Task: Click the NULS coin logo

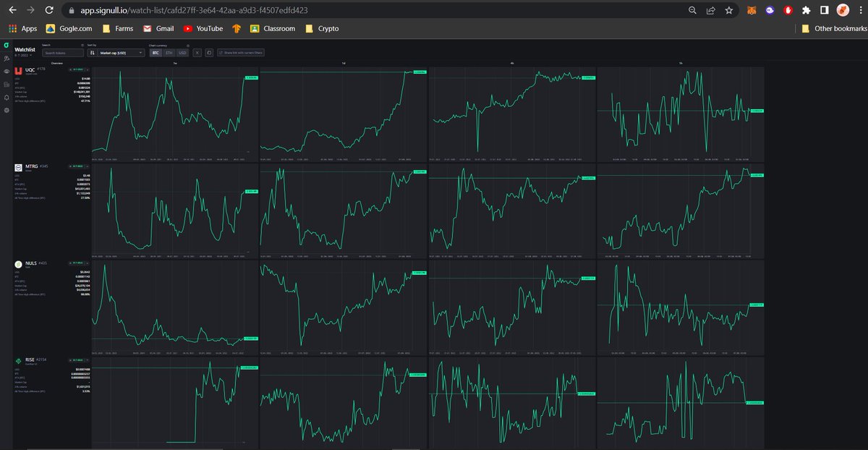Action: (19, 263)
